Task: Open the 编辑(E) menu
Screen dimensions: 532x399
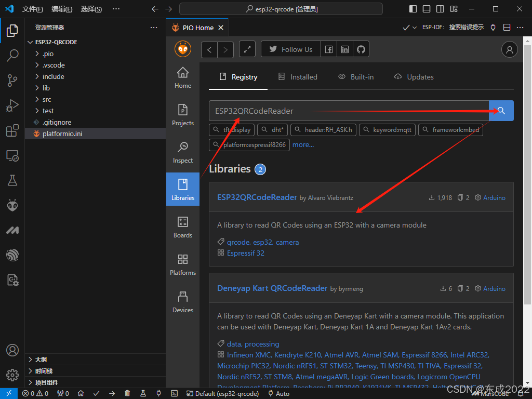Action: pos(62,9)
